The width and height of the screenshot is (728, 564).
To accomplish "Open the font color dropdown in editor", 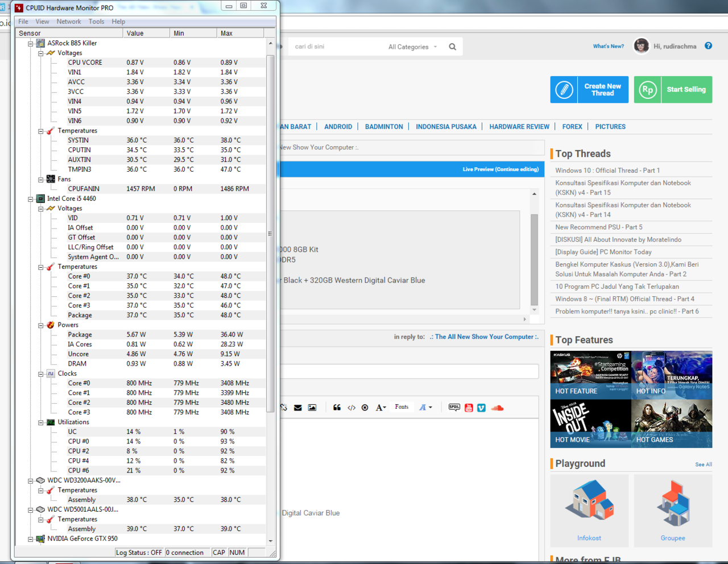I will point(425,408).
